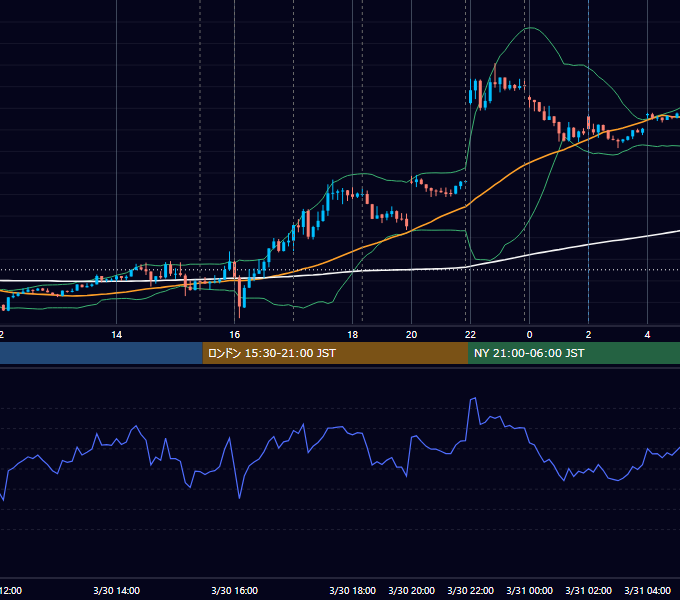
Task: Click the "3/30 16:00" date label
Action: click(235, 590)
